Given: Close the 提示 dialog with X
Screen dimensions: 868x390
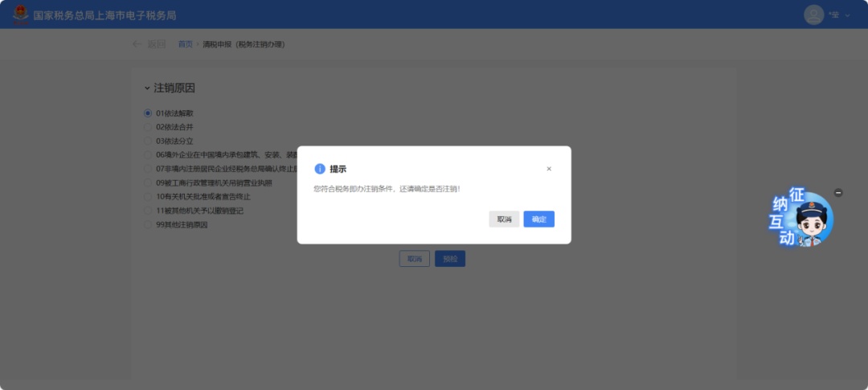Looking at the screenshot, I should pos(549,169).
